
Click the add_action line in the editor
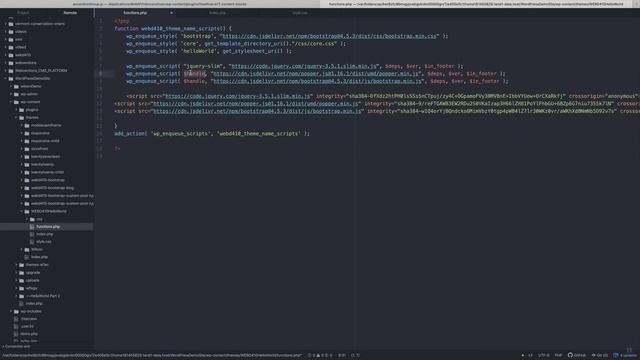(212, 133)
